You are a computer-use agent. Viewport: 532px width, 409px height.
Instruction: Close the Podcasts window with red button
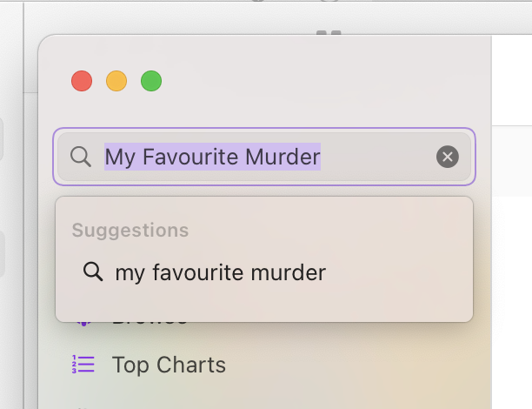tap(82, 81)
